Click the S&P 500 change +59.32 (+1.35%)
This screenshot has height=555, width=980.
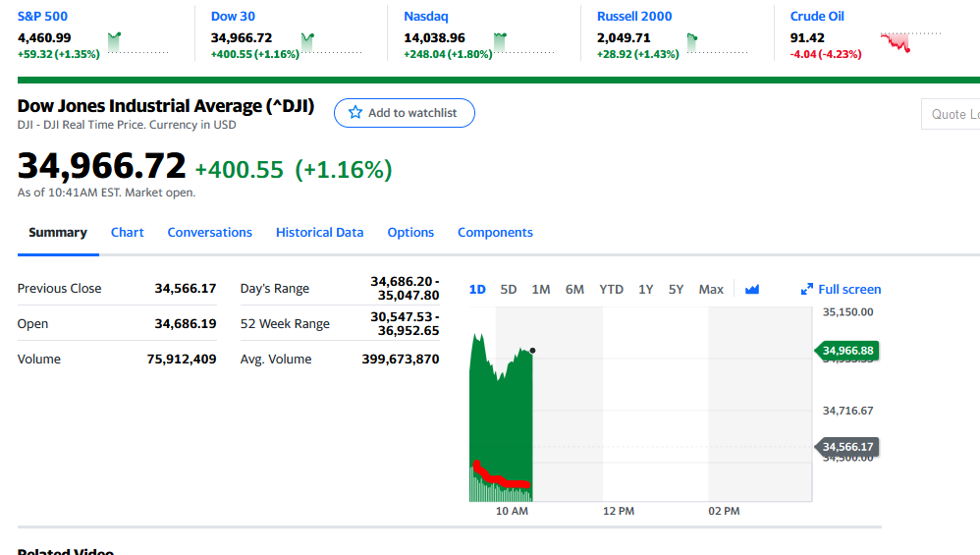pos(59,54)
